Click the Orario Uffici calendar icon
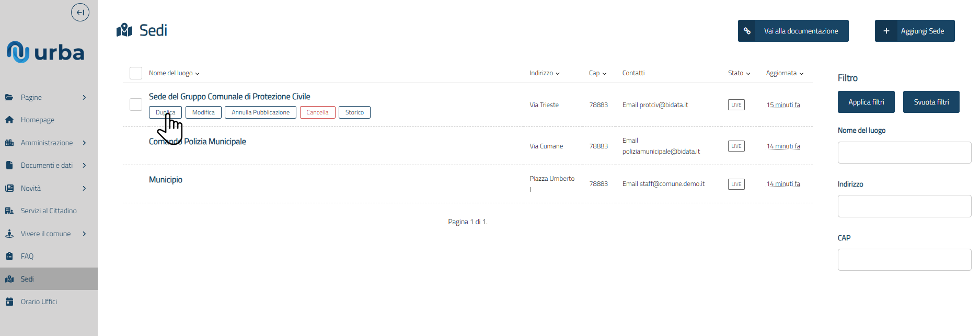The width and height of the screenshot is (980, 336). click(9, 302)
